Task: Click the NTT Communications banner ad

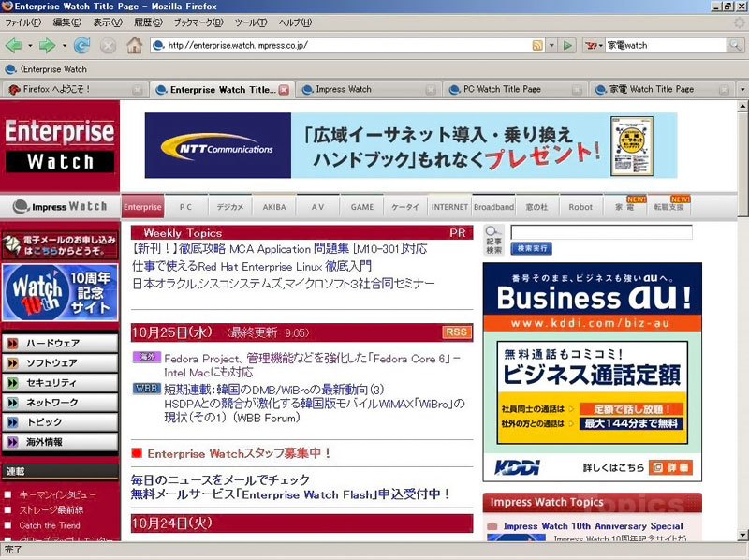Action: (411, 145)
